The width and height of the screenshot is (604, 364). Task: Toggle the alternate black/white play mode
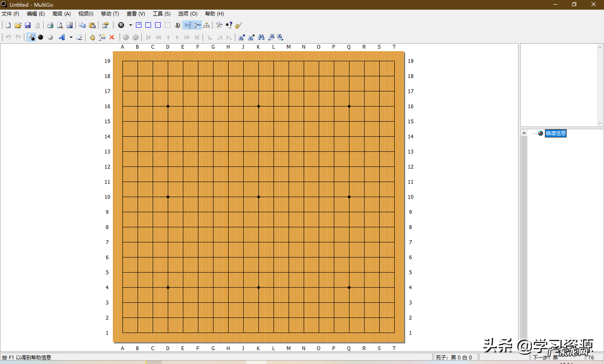coord(31,37)
